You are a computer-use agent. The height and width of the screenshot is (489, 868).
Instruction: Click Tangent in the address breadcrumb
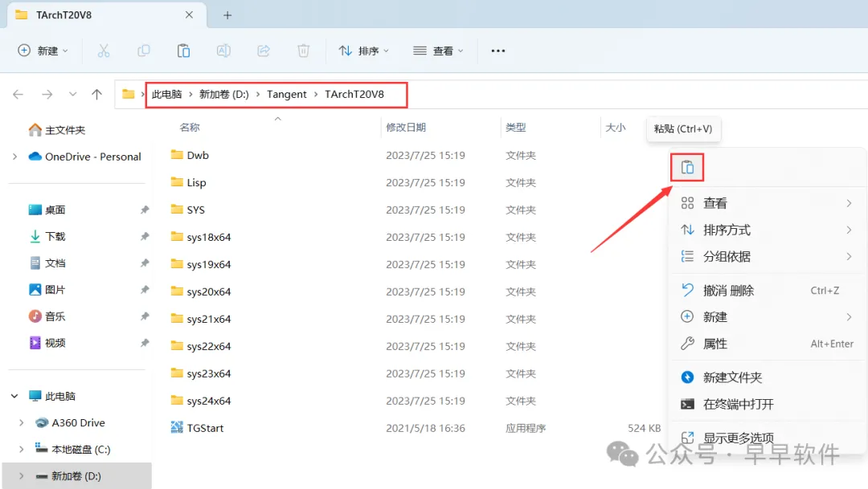[x=287, y=95]
